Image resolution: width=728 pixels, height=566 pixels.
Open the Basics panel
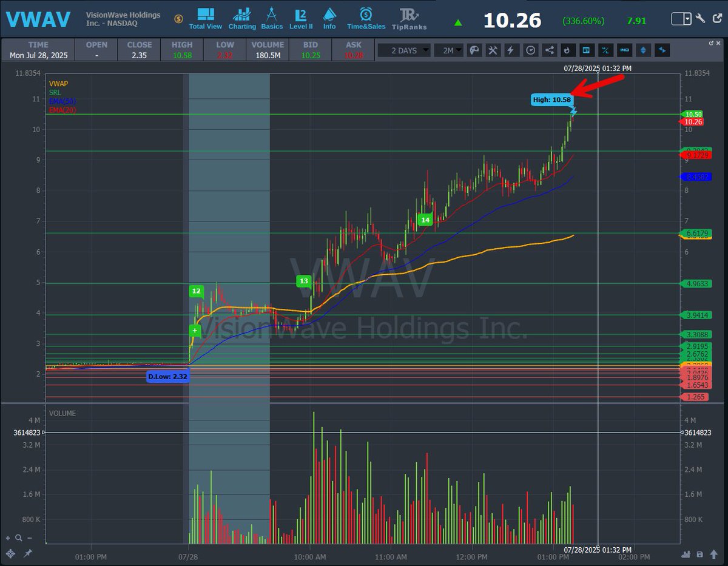pyautogui.click(x=272, y=18)
